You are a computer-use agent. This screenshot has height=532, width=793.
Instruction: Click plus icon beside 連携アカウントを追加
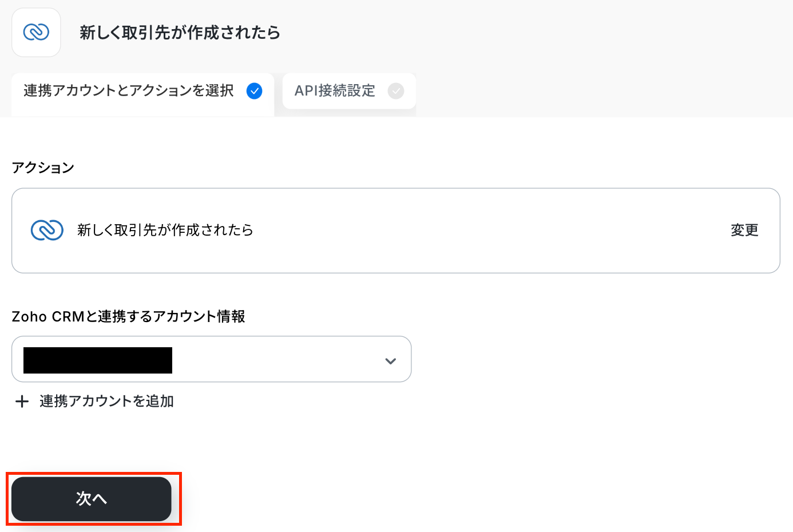[x=22, y=402]
